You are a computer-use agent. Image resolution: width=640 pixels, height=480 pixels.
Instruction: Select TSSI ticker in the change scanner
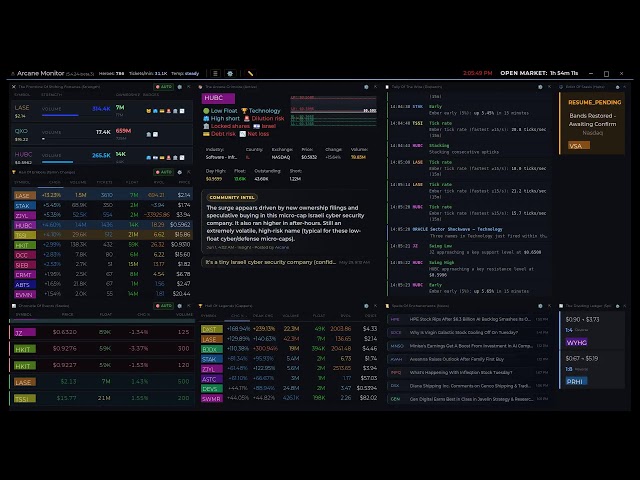[x=24, y=235]
